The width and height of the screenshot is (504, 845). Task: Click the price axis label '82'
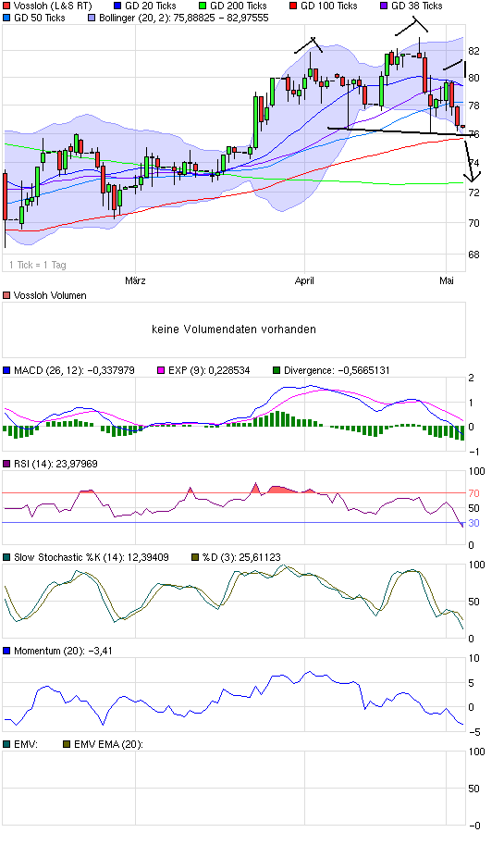point(473,51)
